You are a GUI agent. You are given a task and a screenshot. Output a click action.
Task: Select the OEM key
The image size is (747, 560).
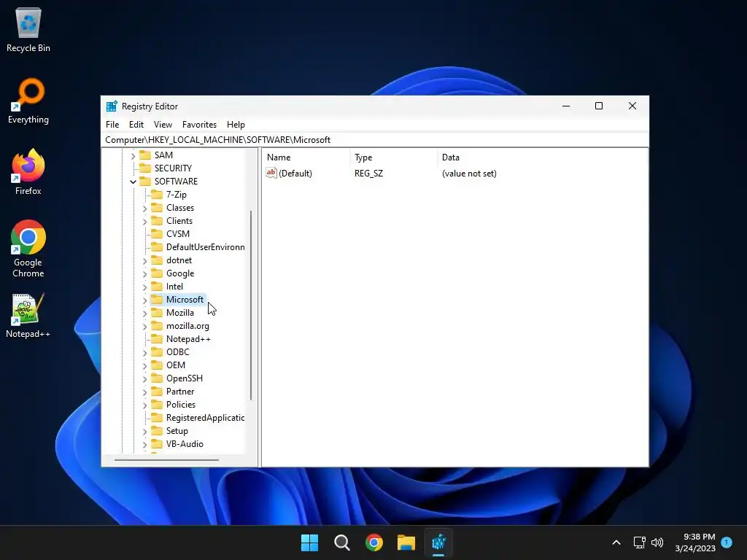click(x=175, y=365)
